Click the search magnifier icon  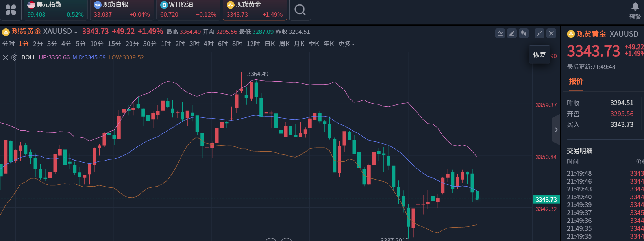click(300, 10)
